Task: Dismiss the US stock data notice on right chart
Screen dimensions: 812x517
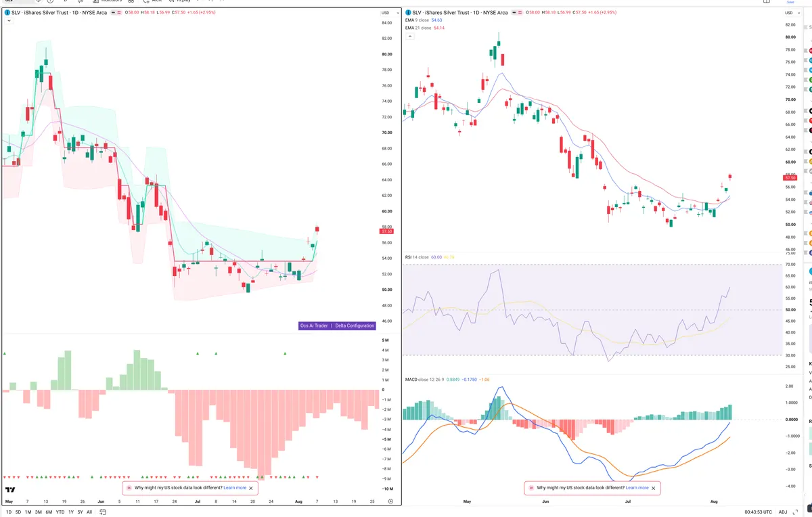Action: tap(654, 488)
